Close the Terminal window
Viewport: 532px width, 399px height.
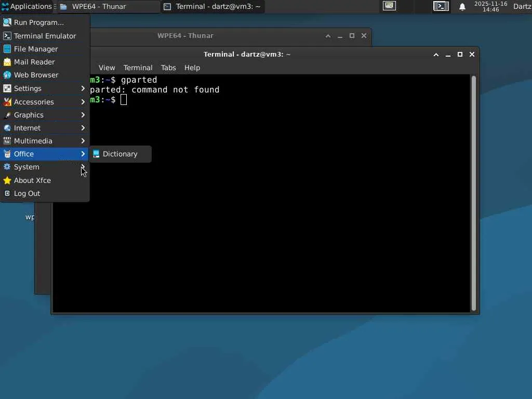tap(472, 54)
